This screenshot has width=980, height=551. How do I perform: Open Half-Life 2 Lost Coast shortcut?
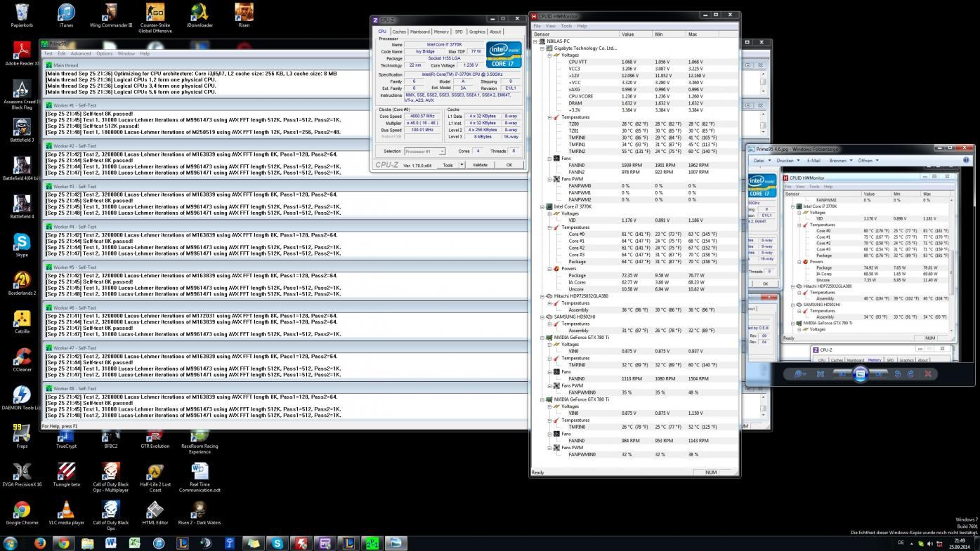pyautogui.click(x=155, y=477)
